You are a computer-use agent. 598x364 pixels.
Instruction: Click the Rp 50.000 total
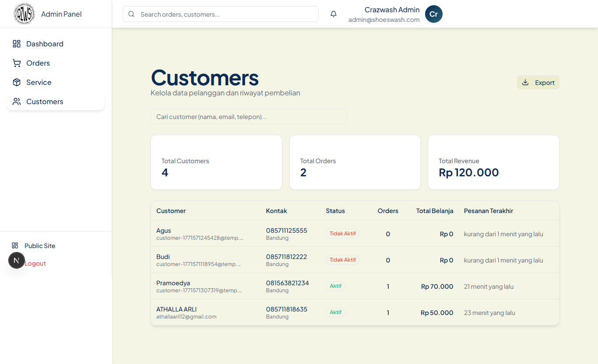click(x=437, y=313)
